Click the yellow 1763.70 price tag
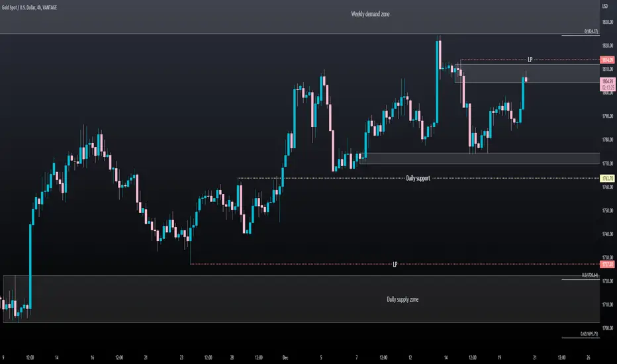617x364 pixels. (x=607, y=178)
